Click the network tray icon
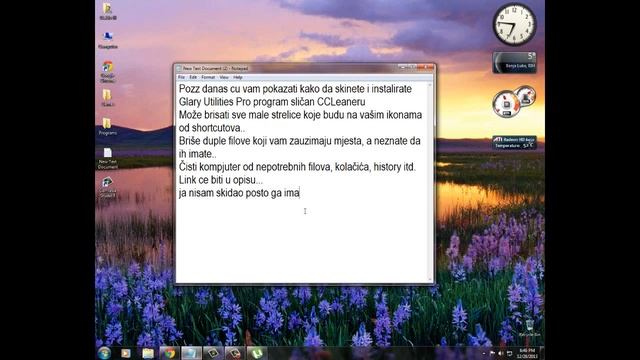 [x=509, y=353]
